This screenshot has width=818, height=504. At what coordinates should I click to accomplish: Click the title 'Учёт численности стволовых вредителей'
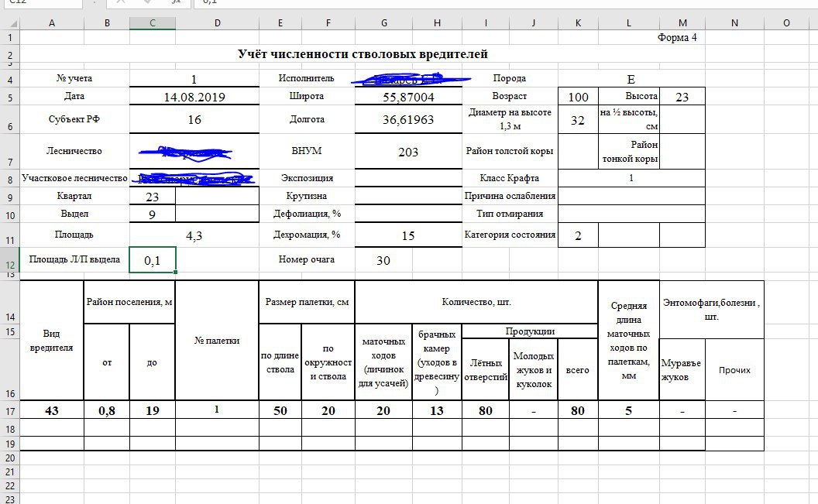[x=363, y=54]
